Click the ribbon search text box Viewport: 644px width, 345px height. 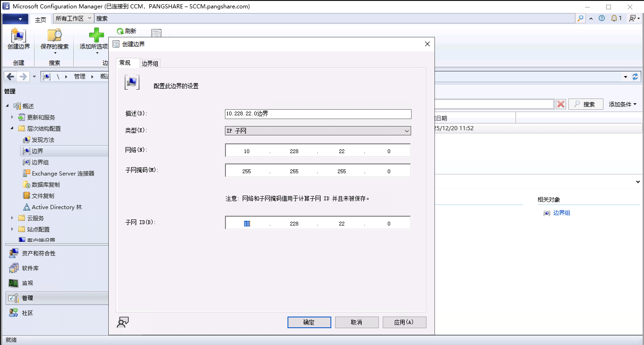(x=335, y=19)
